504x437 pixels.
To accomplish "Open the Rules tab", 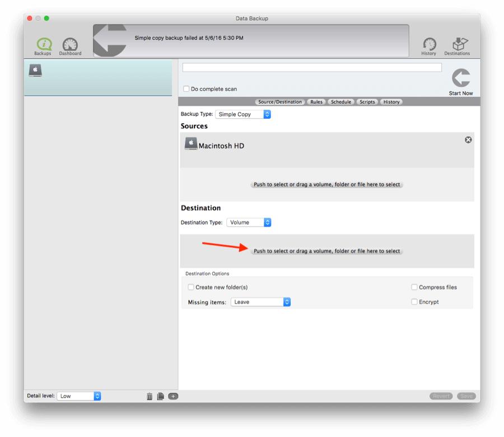I will pyautogui.click(x=316, y=101).
